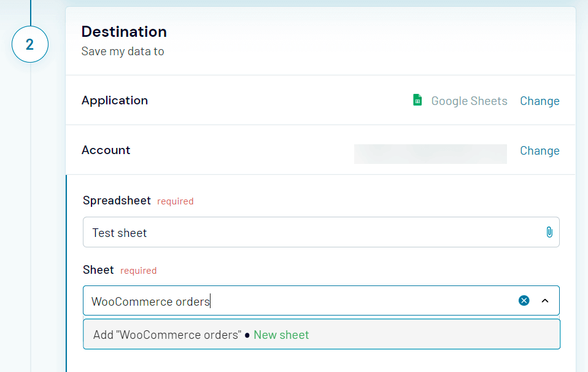Click the "Destination" heading
Screen dimensions: 588x372
click(x=124, y=31)
